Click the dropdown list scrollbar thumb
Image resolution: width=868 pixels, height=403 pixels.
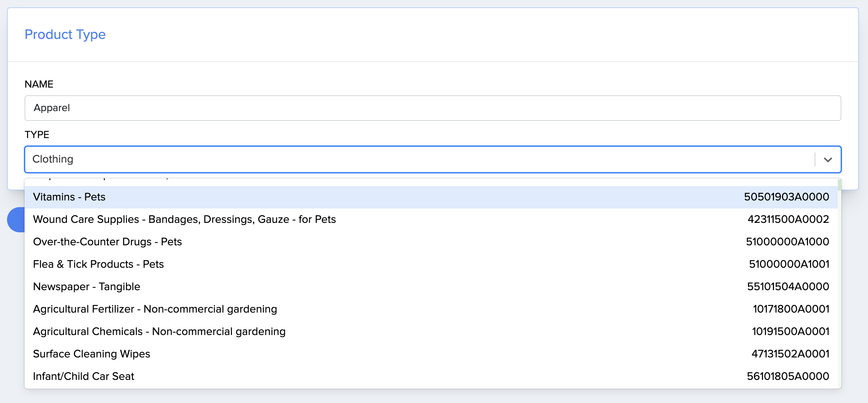[840, 185]
